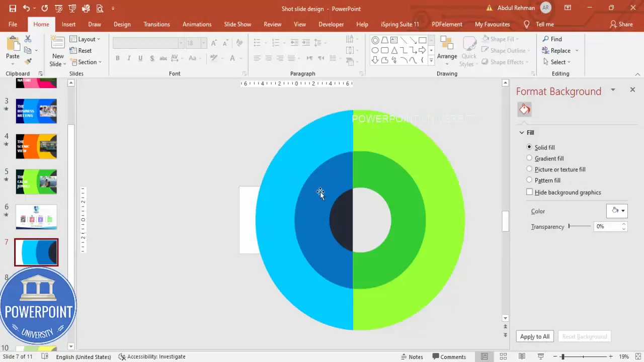The height and width of the screenshot is (362, 644).
Task: Open Accessibility: Investigate checker
Action: pyautogui.click(x=152, y=356)
